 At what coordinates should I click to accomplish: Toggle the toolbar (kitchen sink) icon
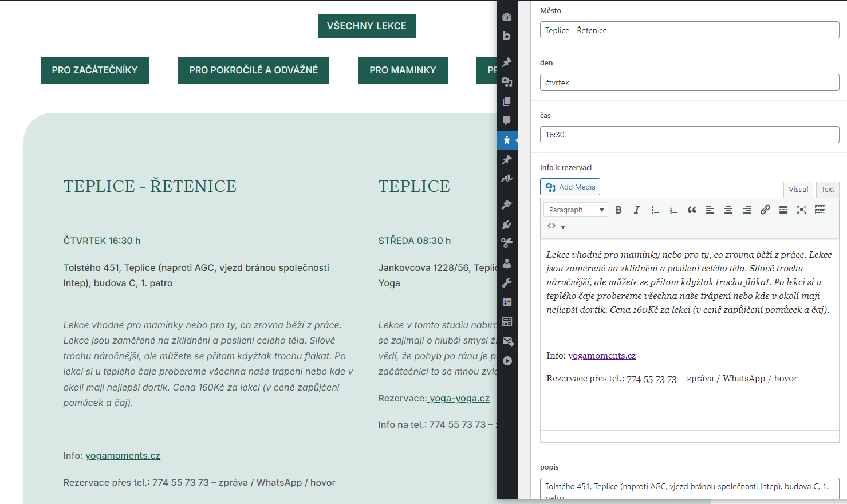820,210
